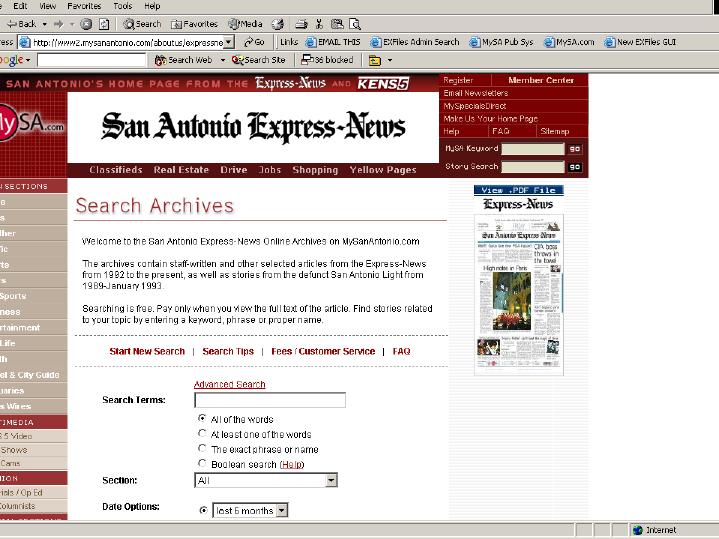Click the Paste toolbar icon
Image resolution: width=719 pixels, height=539 pixels.
click(x=337, y=24)
